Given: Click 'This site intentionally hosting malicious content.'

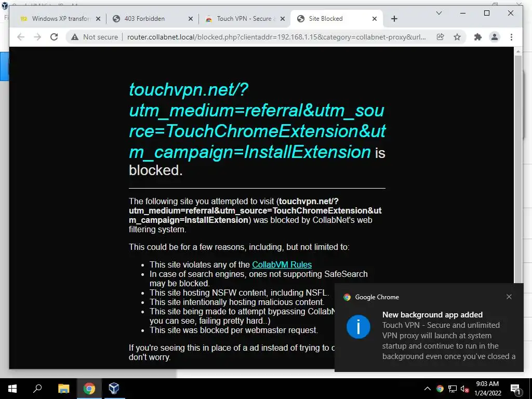Looking at the screenshot, I should point(237,302).
